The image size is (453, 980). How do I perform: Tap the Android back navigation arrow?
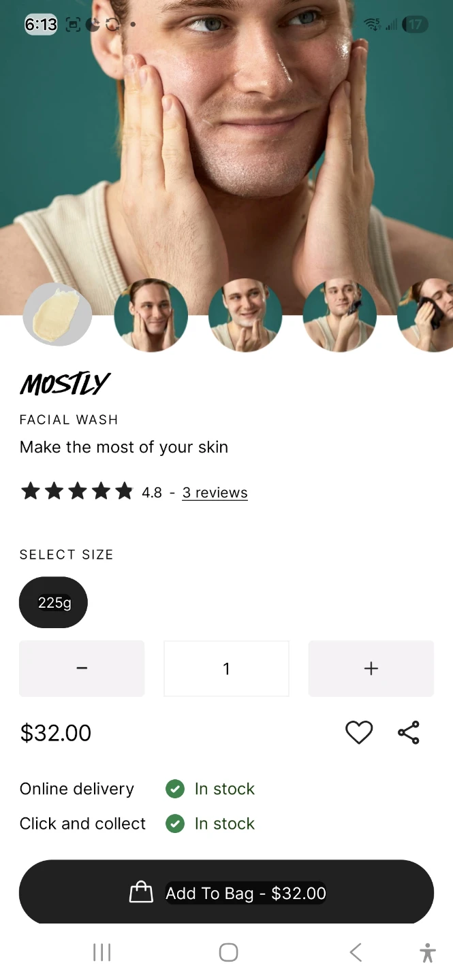[x=356, y=952]
